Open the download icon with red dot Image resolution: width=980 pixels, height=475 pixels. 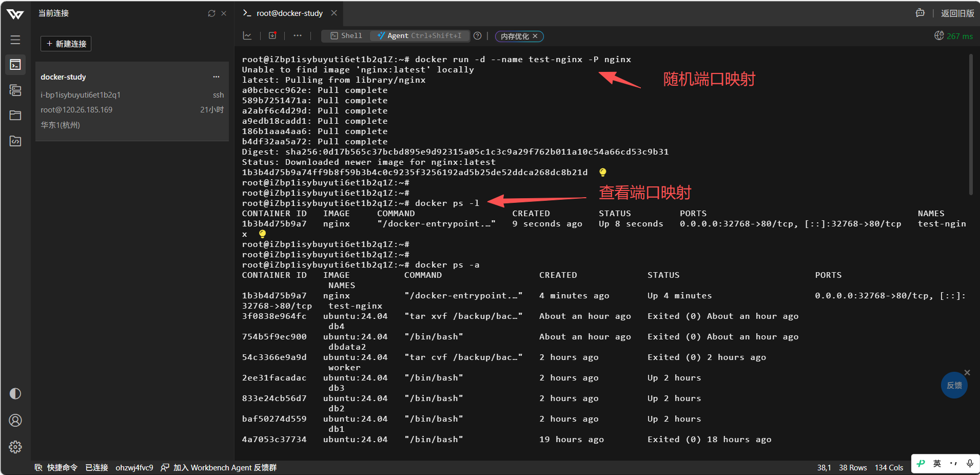[x=272, y=35]
